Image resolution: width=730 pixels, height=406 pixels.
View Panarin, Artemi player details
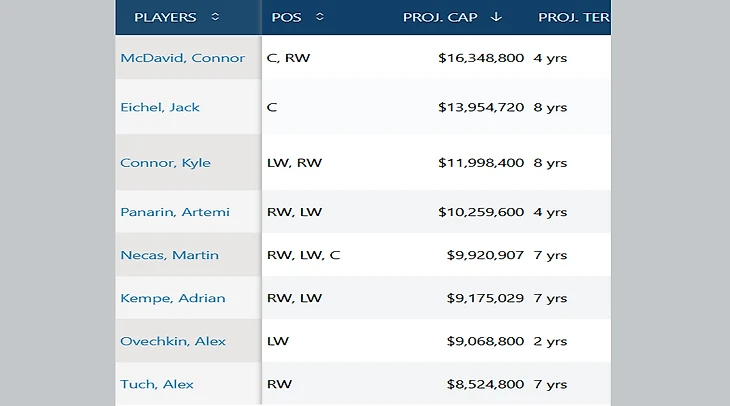tap(175, 212)
